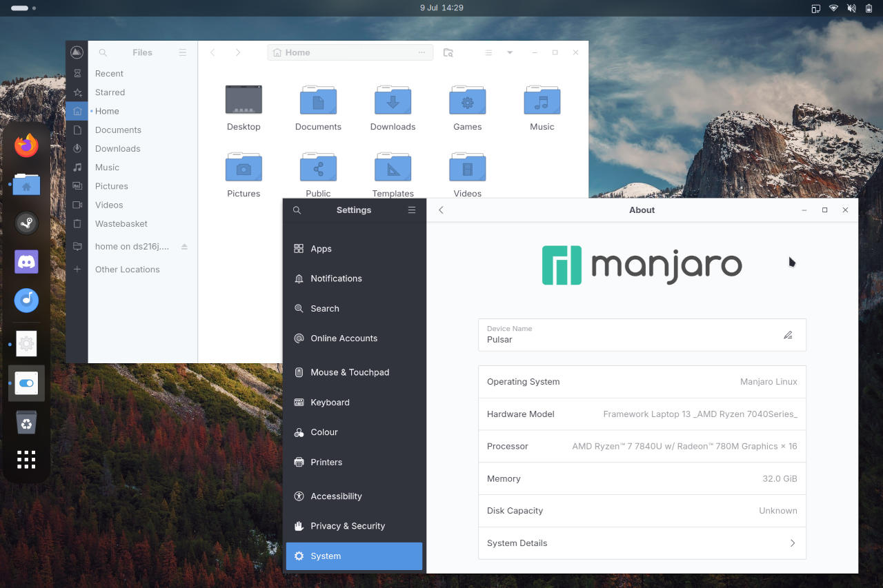Click the Files search folder icon
The height and width of the screenshot is (588, 883).
click(x=448, y=52)
